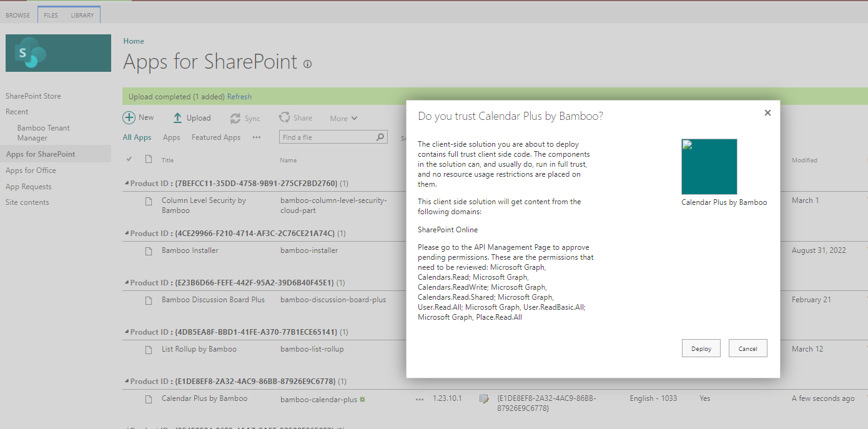Switch to the FILES ribbon tab
The image size is (868, 429).
tap(51, 15)
